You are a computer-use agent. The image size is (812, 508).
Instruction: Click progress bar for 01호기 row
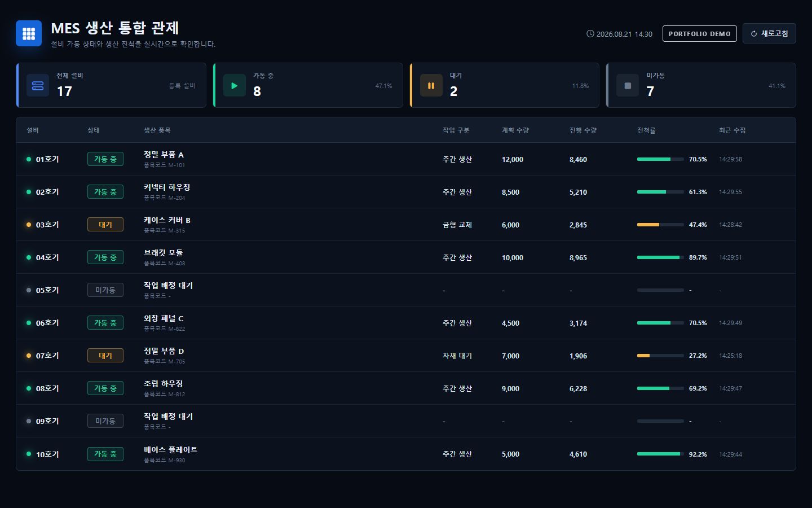[660, 159]
